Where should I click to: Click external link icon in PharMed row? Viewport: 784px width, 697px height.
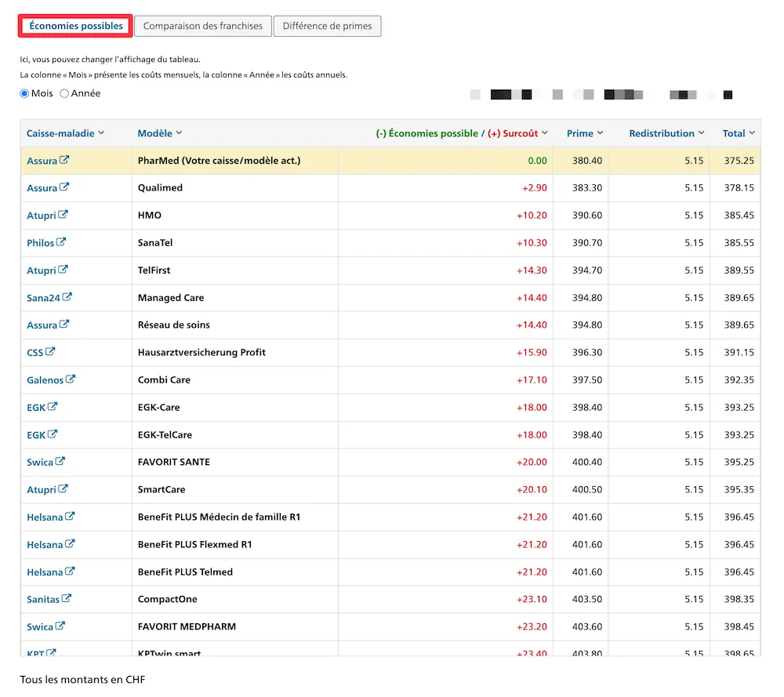click(x=64, y=160)
